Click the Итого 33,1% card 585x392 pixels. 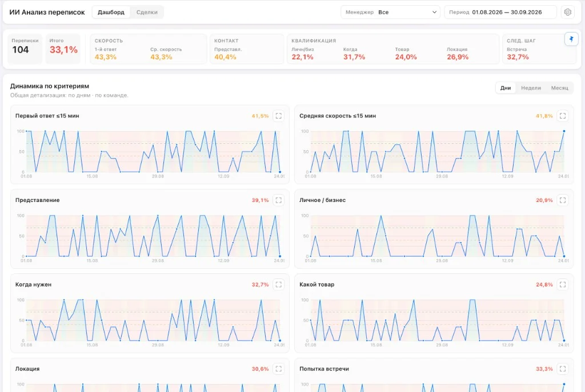[63, 49]
